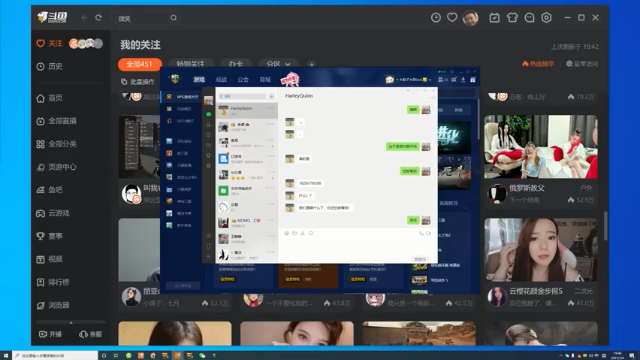
Task: Sort the list by 热度排序
Action: tap(538, 64)
